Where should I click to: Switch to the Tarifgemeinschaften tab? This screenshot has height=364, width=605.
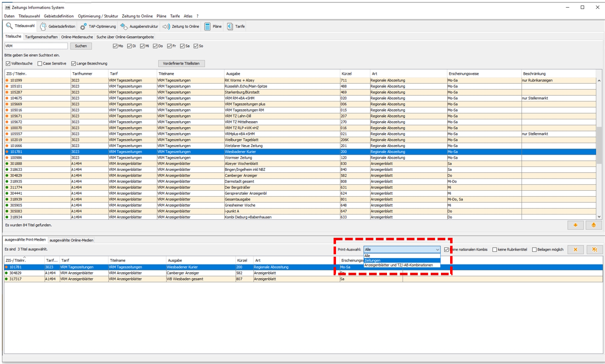click(x=41, y=37)
